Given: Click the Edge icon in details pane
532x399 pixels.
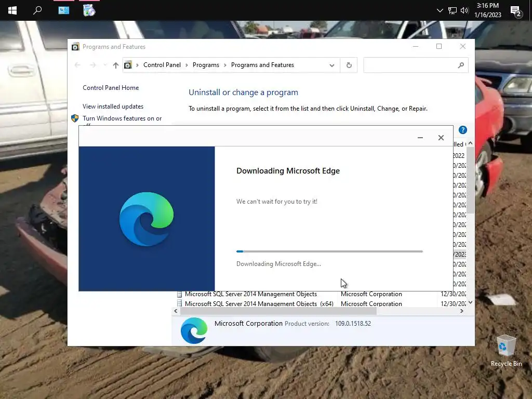Looking at the screenshot, I should point(194,331).
